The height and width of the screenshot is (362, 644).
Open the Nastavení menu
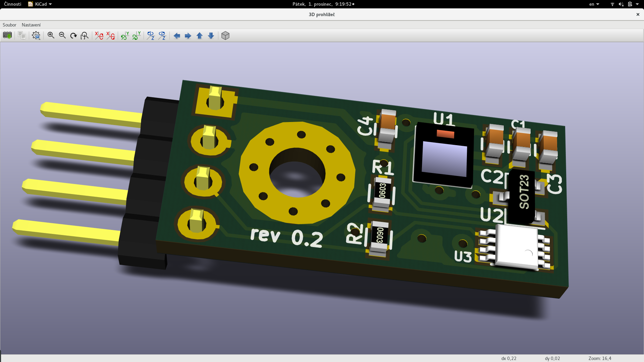point(31,25)
